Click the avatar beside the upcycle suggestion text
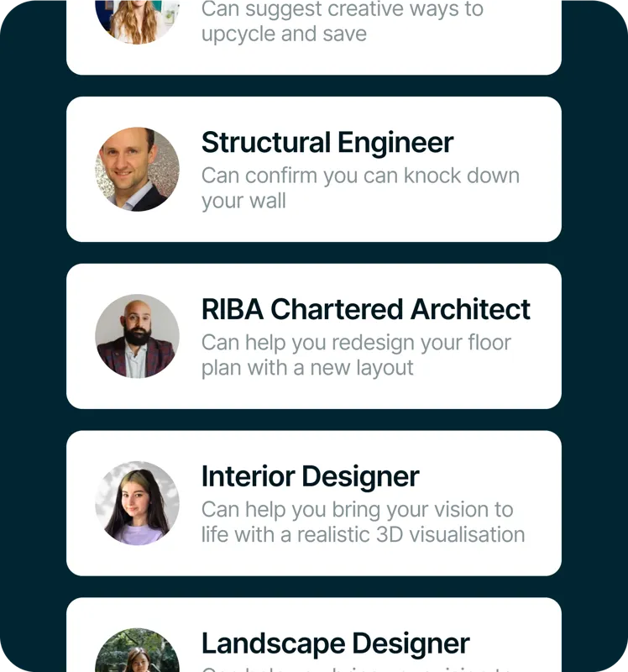 137,20
